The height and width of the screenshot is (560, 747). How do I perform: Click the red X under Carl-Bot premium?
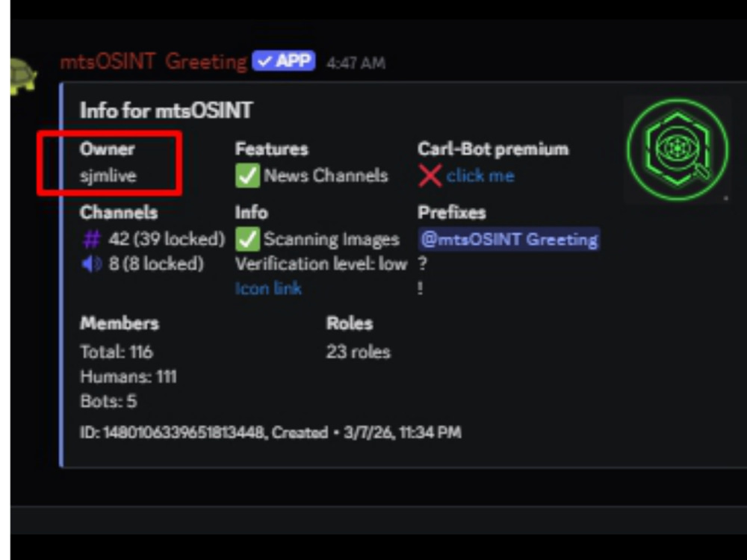coord(430,175)
